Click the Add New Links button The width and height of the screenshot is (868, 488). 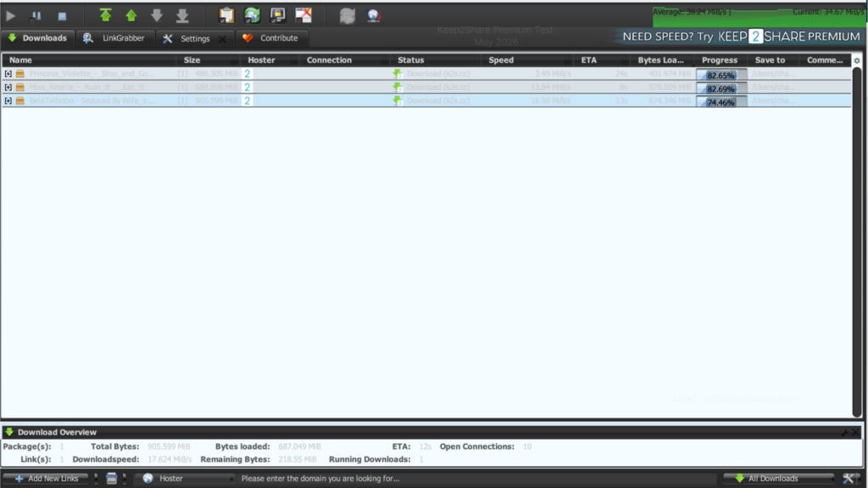(x=47, y=478)
